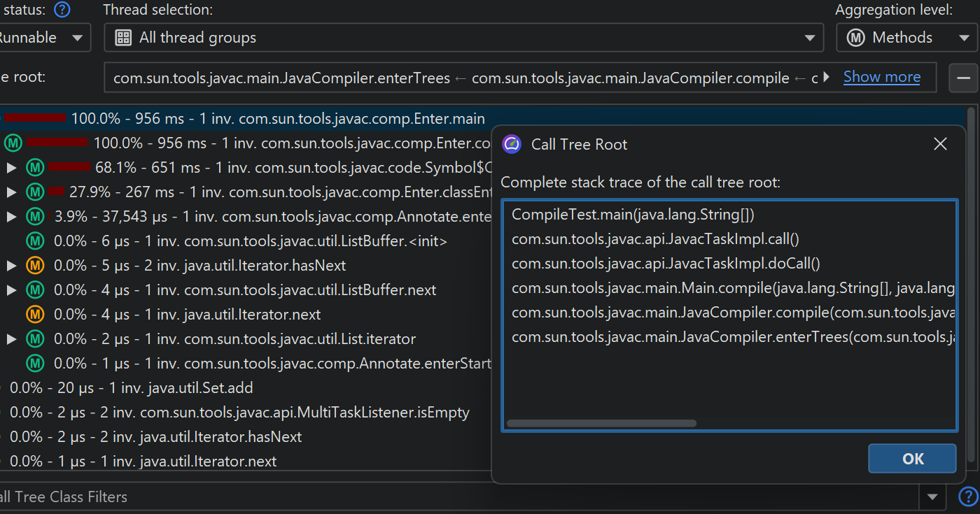980x514 pixels.
Task: Open the Methods aggregation level dropdown
Action: [x=908, y=38]
